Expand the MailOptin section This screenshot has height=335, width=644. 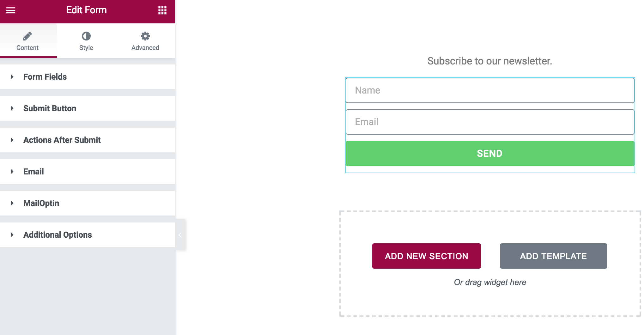tap(41, 203)
